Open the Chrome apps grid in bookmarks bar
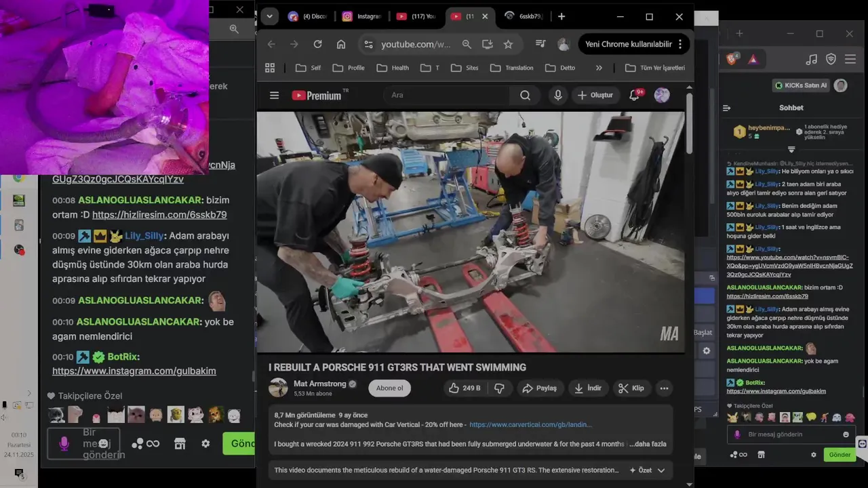 (270, 68)
